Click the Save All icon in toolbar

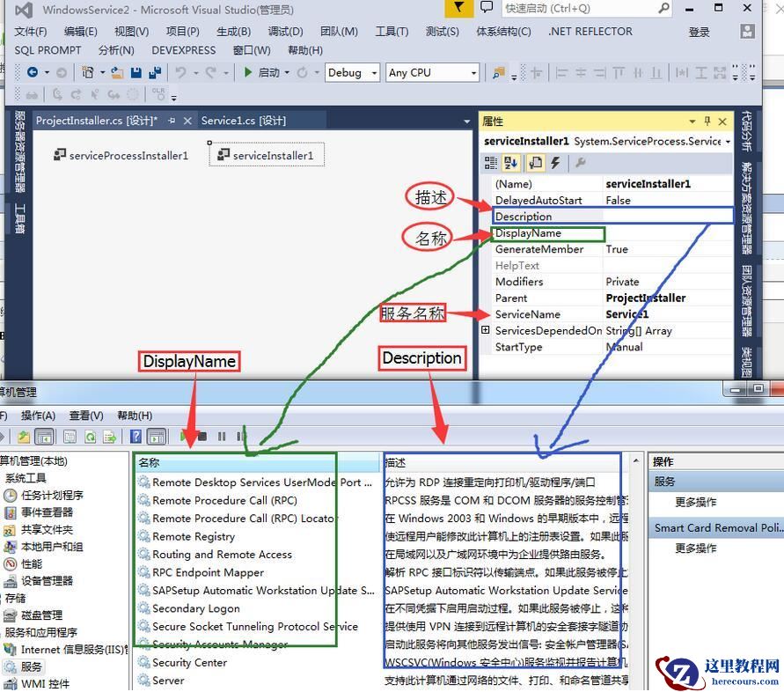point(155,72)
